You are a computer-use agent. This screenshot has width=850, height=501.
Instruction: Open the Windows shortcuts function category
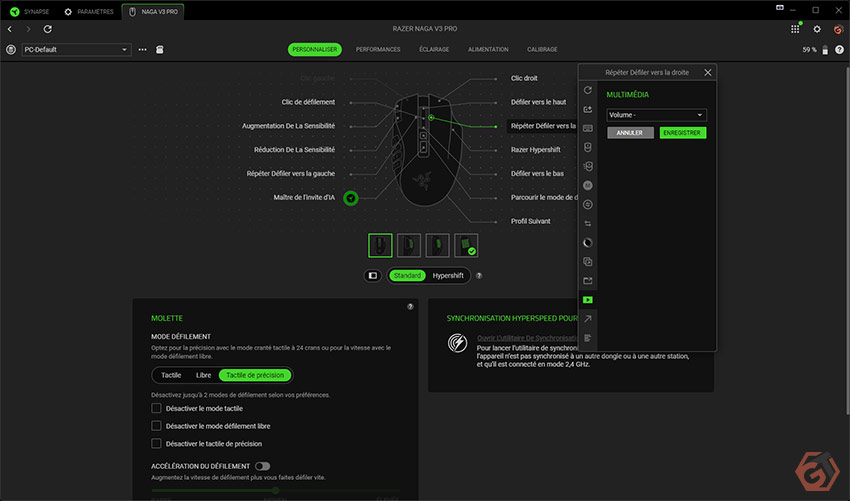(x=588, y=319)
